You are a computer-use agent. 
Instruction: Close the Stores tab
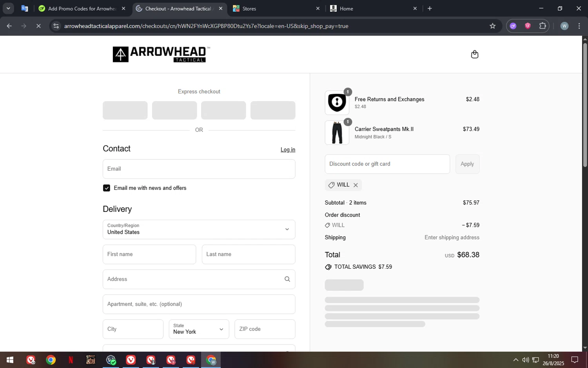(x=318, y=9)
